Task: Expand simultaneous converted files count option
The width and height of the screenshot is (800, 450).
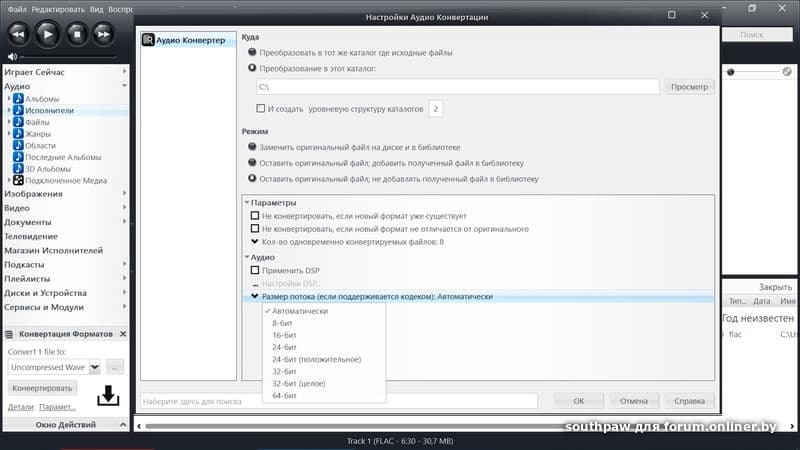Action: [x=255, y=241]
